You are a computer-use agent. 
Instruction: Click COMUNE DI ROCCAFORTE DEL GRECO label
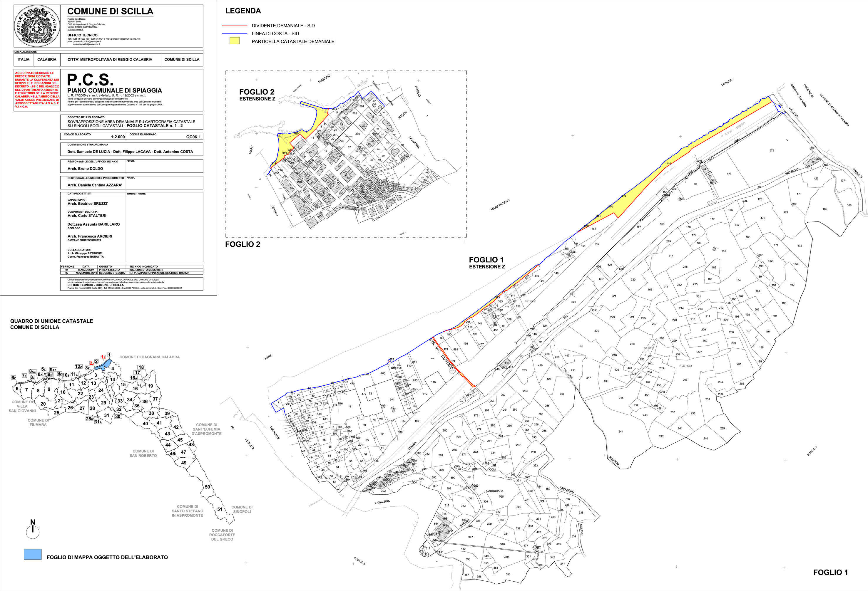(222, 535)
